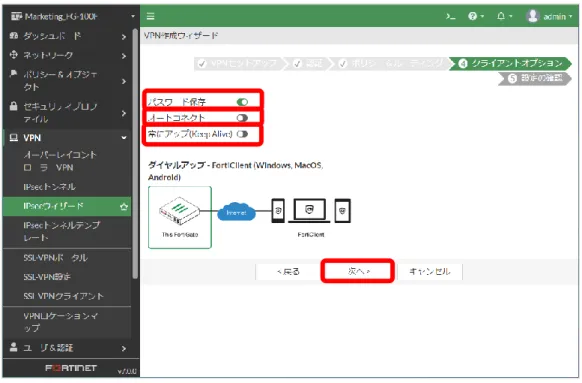Disable the パスワード保存 toggle
Image resolution: width=582 pixels, height=383 pixels.
(242, 102)
